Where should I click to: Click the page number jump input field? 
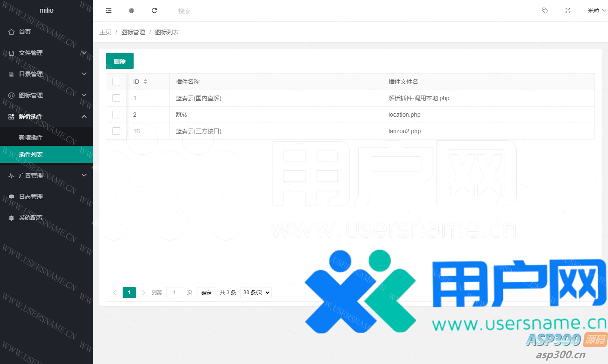175,293
